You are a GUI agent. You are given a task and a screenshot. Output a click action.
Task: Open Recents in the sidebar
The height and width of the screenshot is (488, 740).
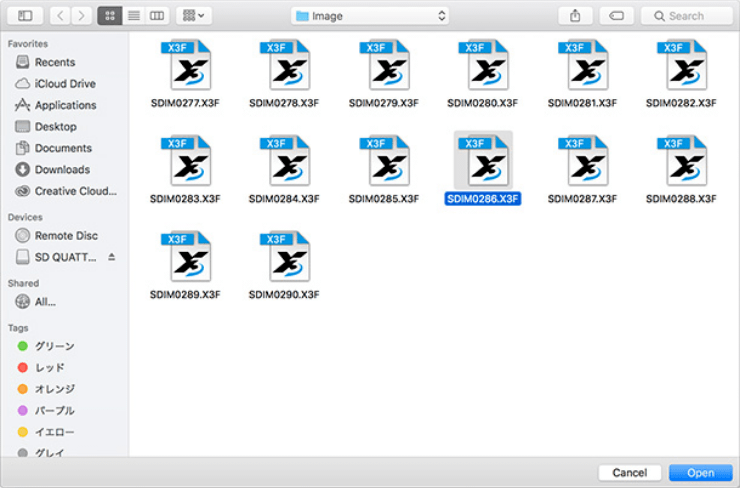[x=55, y=62]
